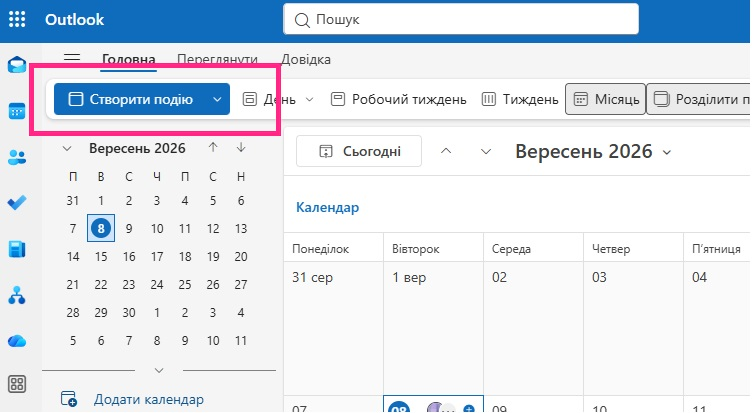Switch to Головна tab

point(129,59)
